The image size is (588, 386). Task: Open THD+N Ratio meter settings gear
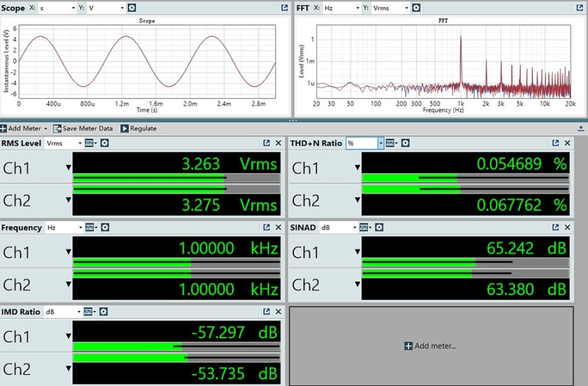coord(405,143)
